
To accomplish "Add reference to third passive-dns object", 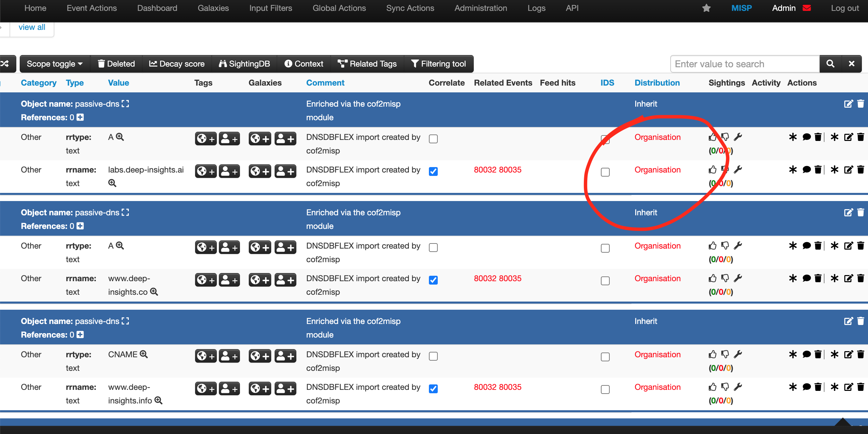I will [x=80, y=335].
